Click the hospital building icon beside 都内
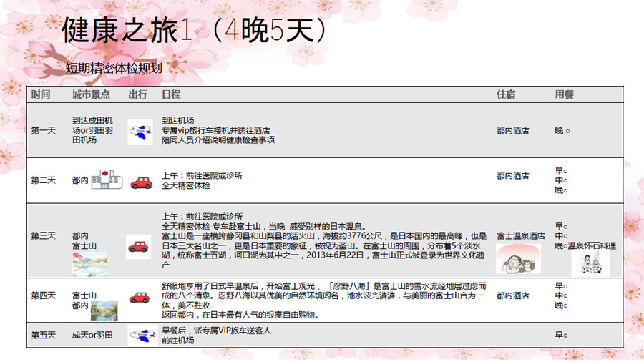Viewport: 644px width, 362px height. [x=105, y=180]
